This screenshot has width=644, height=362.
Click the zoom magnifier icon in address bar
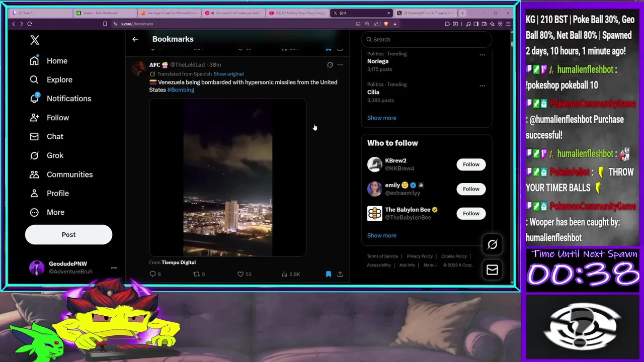(367, 24)
